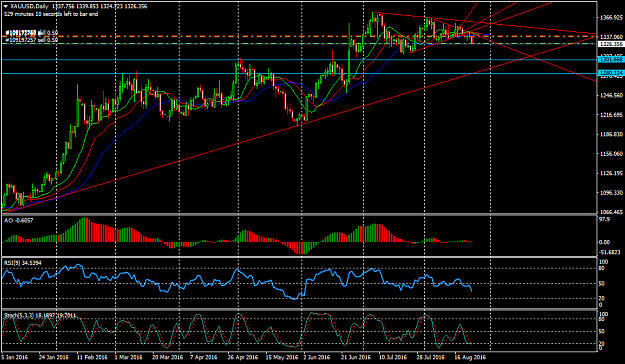Click the 97.9 value on AO scale
Viewport: 625px width, 364px height.
tap(605, 220)
